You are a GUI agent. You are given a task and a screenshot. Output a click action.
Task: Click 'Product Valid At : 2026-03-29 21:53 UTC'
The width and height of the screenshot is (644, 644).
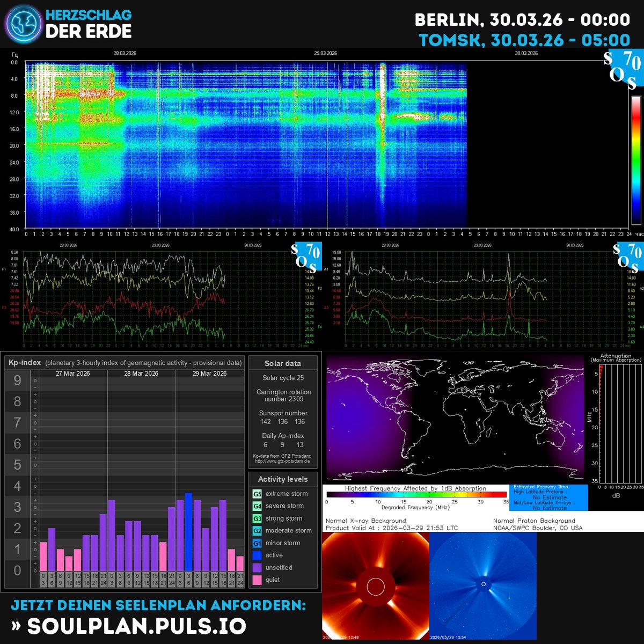tap(392, 528)
